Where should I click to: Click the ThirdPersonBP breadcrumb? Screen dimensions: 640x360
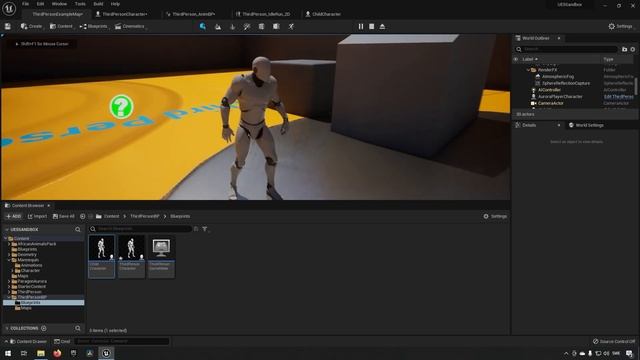tap(145, 216)
